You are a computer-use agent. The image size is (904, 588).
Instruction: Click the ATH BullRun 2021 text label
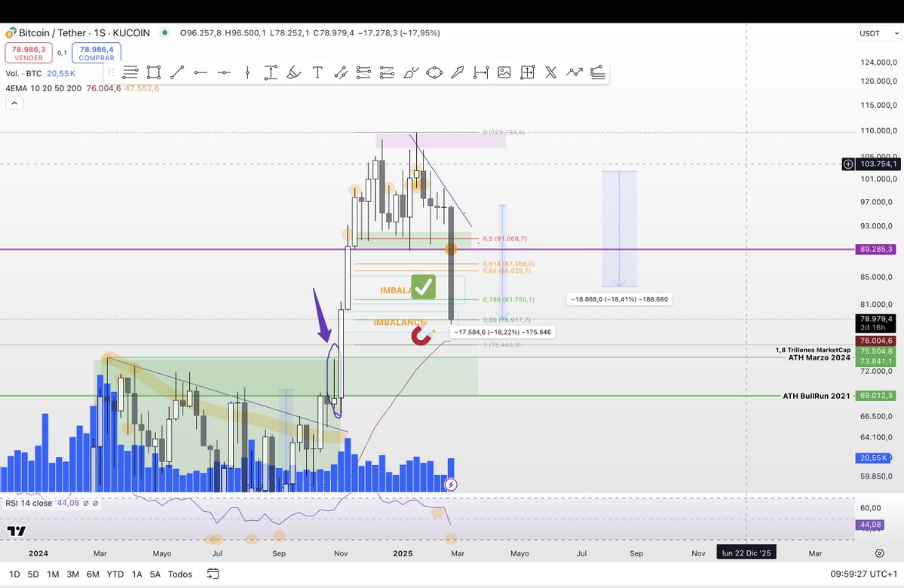817,396
